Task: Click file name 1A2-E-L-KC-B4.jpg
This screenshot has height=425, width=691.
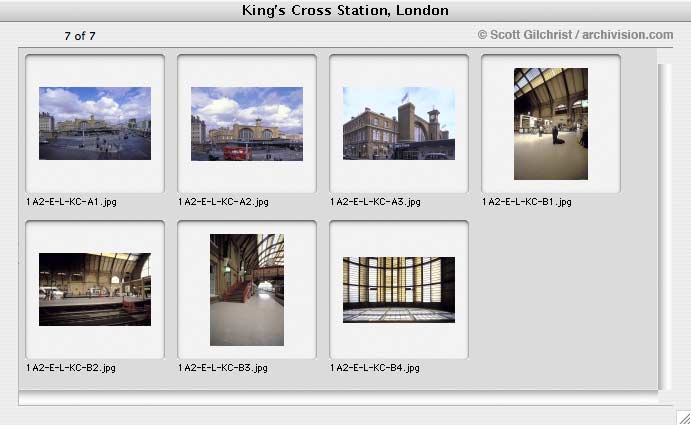Action: coord(375,368)
